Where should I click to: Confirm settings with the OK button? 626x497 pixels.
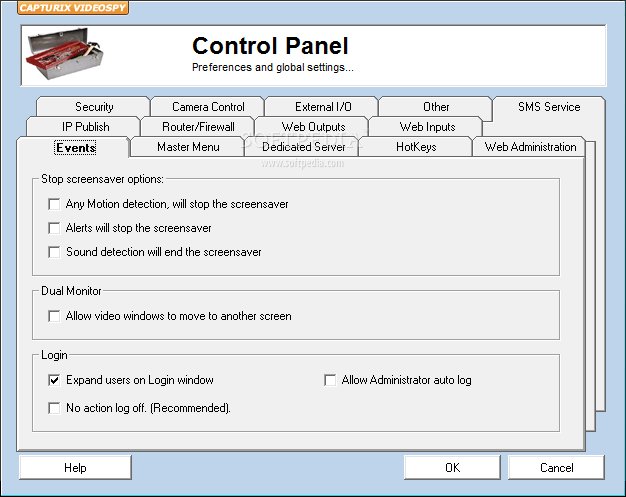[452, 467]
